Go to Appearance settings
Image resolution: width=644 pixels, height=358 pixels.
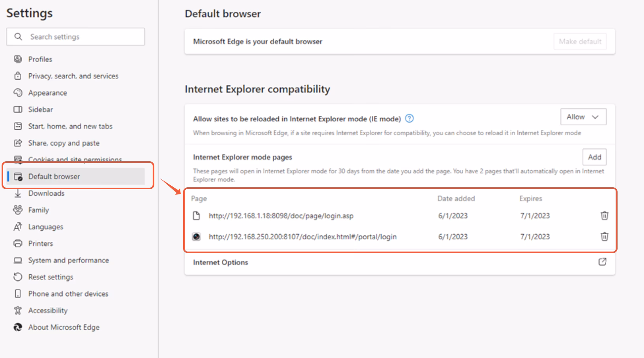point(47,93)
